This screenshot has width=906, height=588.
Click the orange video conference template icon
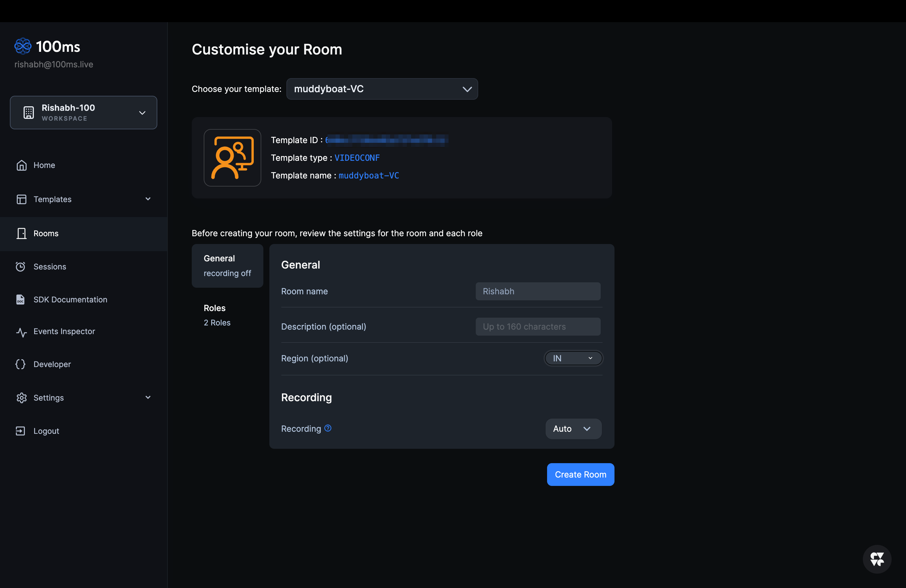click(x=232, y=157)
